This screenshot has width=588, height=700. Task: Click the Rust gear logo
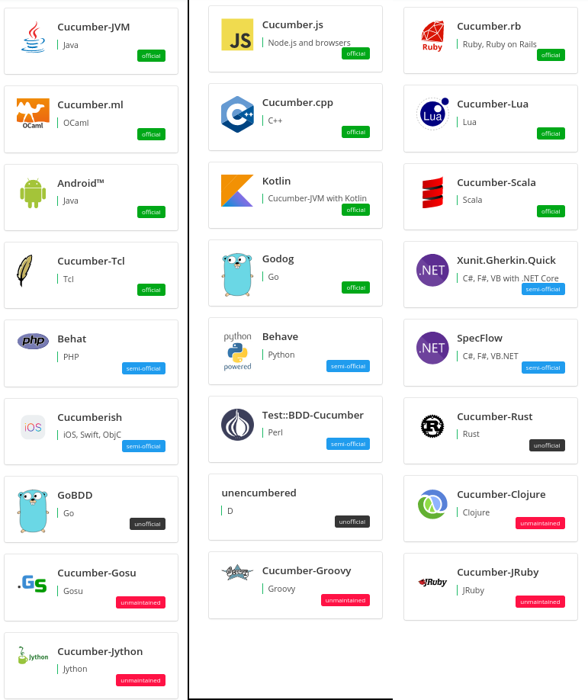[x=432, y=426]
